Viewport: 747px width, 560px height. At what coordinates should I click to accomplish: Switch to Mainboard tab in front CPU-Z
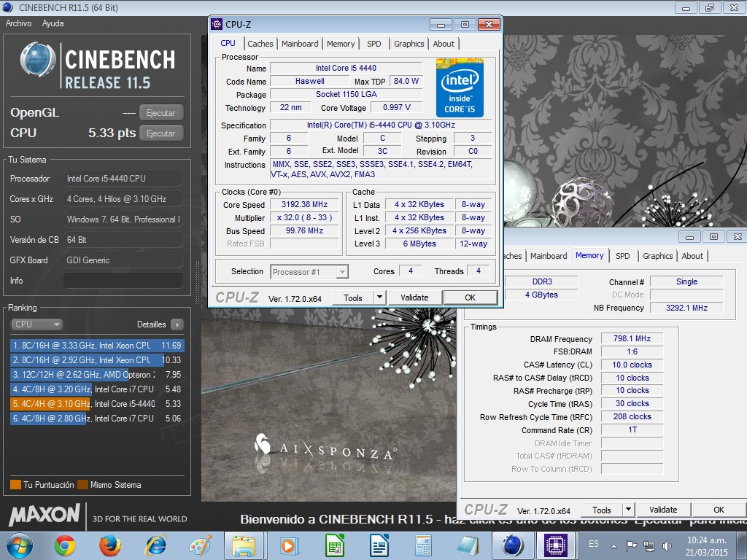300,44
